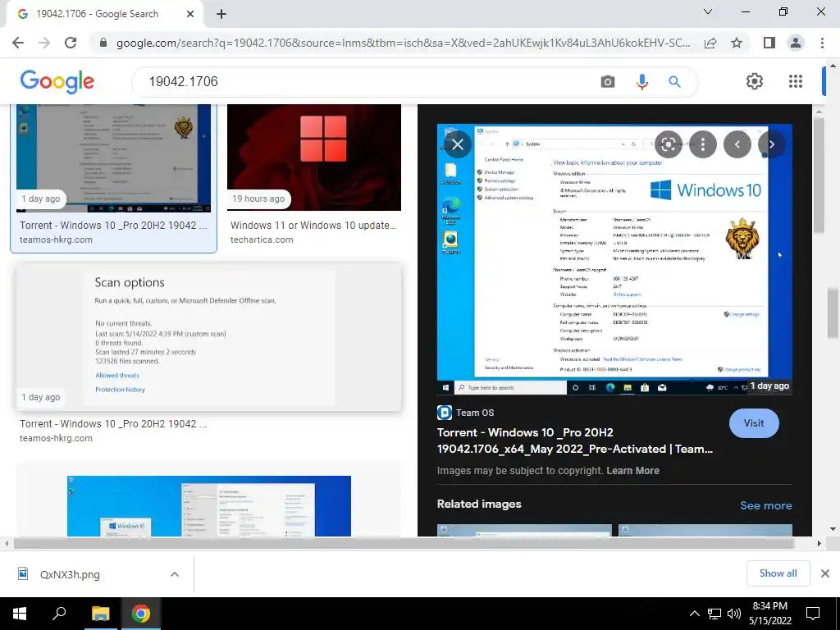Open Team OS source link
The height and width of the screenshot is (630, 840).
pyautogui.click(x=466, y=413)
